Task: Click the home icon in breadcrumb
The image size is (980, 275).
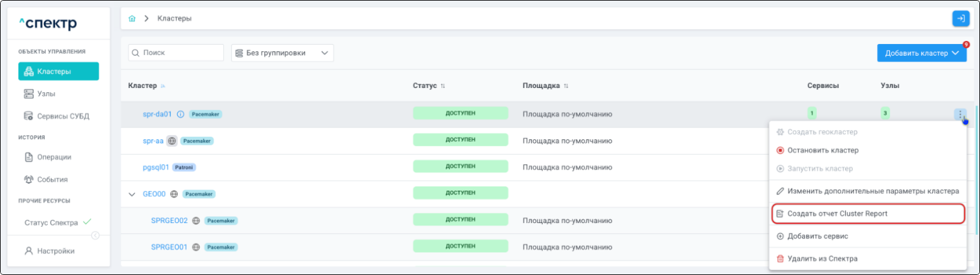Action: (x=132, y=19)
